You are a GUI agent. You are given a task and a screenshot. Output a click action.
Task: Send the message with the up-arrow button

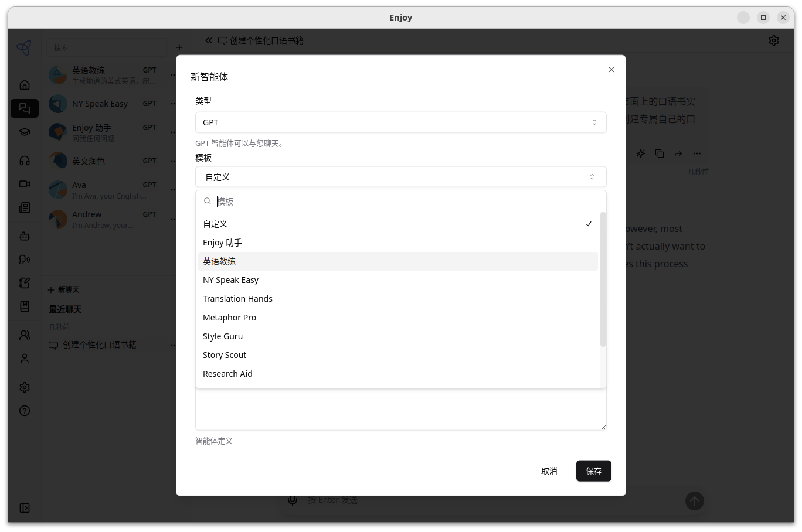[694, 501]
